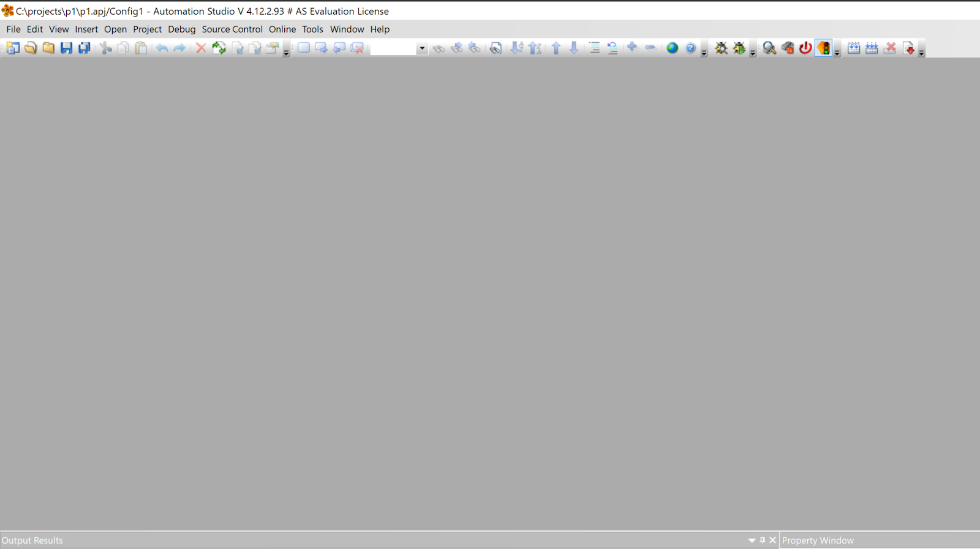
Task: Click the single yellow folder Open File icon
Action: tap(48, 48)
